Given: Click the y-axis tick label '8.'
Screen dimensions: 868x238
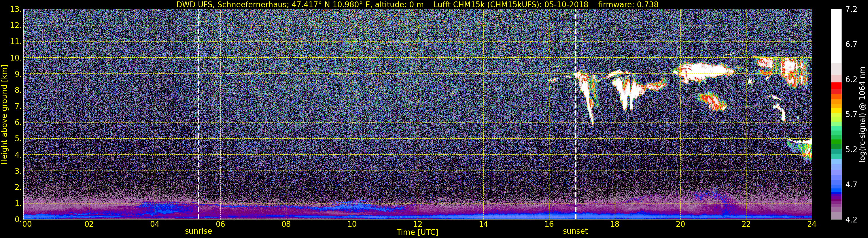Looking at the screenshot, I should pyautogui.click(x=18, y=90).
